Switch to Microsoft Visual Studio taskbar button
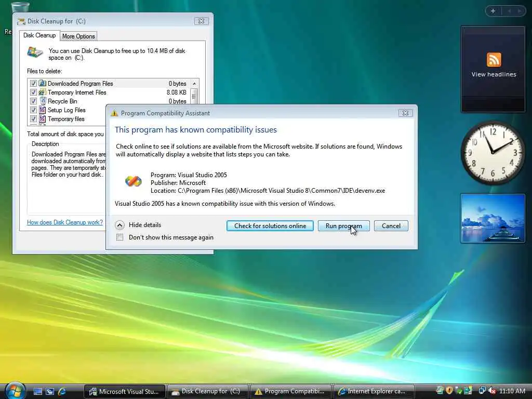The width and height of the screenshot is (532, 399). (x=125, y=392)
